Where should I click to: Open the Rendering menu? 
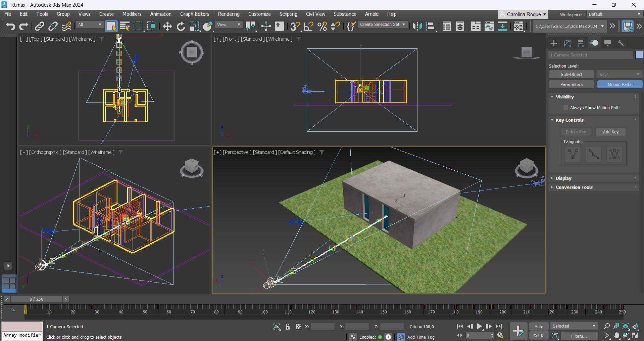229,14
